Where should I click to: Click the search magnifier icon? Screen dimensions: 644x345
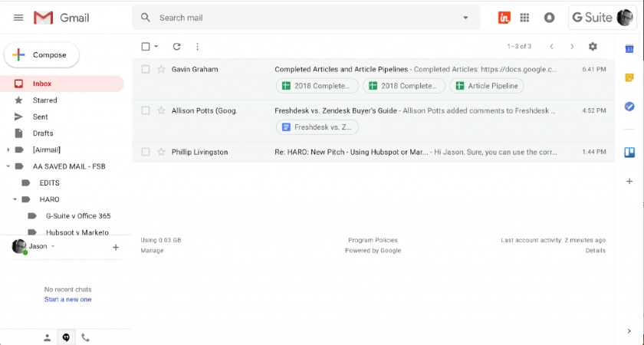click(146, 17)
